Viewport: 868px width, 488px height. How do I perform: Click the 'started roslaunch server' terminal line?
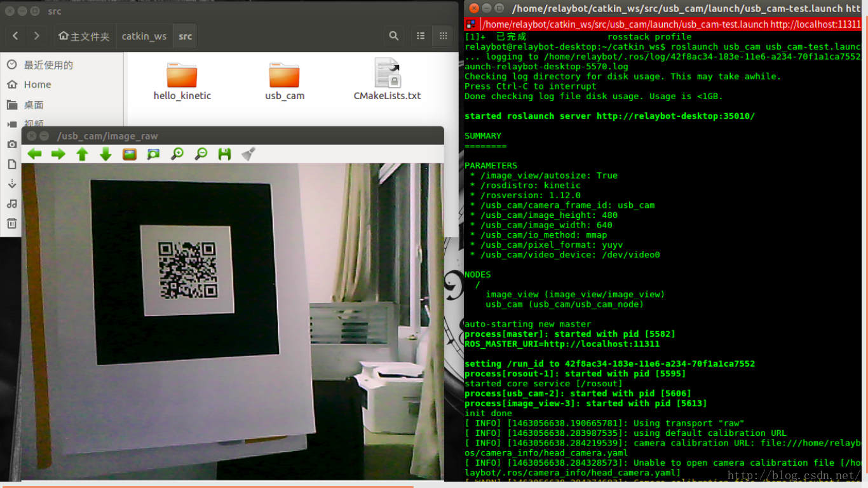(x=609, y=116)
